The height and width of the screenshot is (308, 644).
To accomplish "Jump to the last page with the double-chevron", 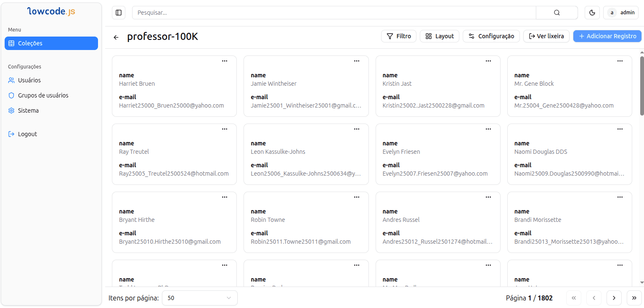I will [634, 297].
